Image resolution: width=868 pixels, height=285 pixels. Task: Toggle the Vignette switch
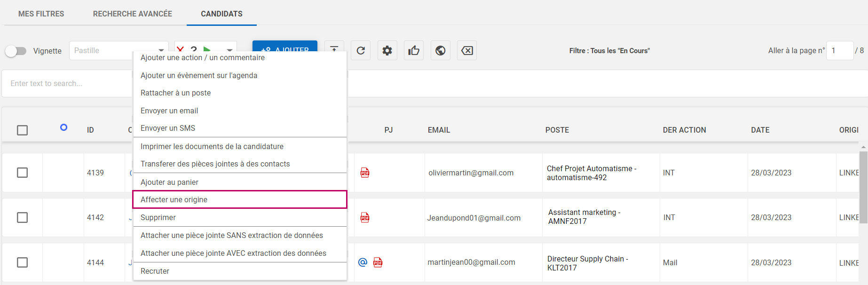tap(16, 51)
